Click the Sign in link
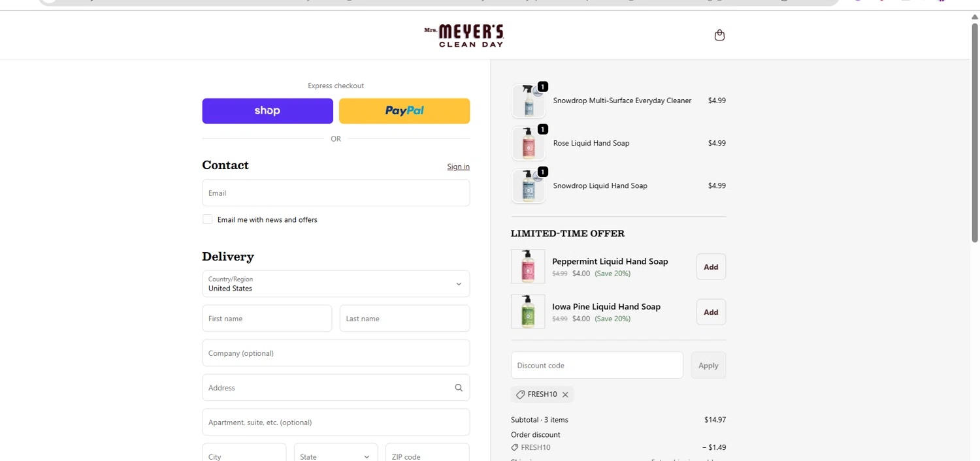The width and height of the screenshot is (980, 461). (458, 167)
